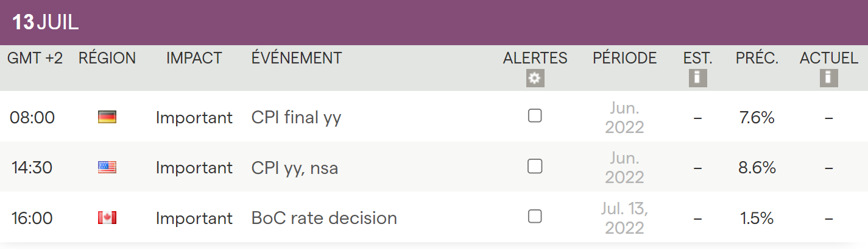868x249 pixels.
Task: Click the 13 JUIL date header
Action: pos(46,23)
